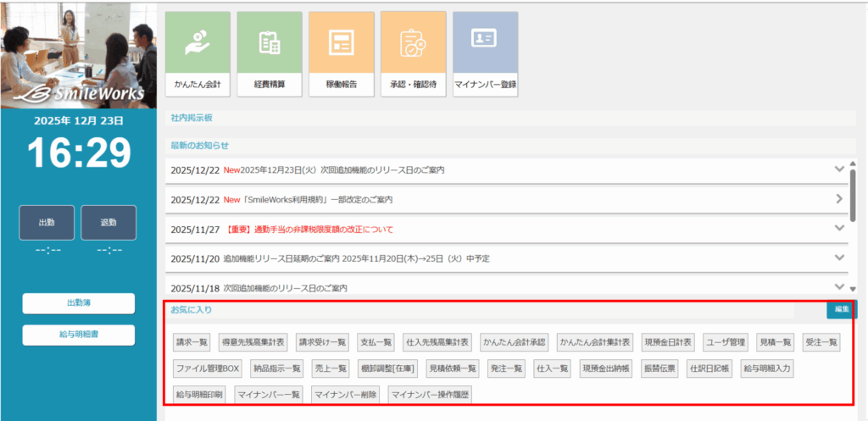The width and height of the screenshot is (868, 421).
Task: Click the 編集 button for favorites
Action: 841,309
